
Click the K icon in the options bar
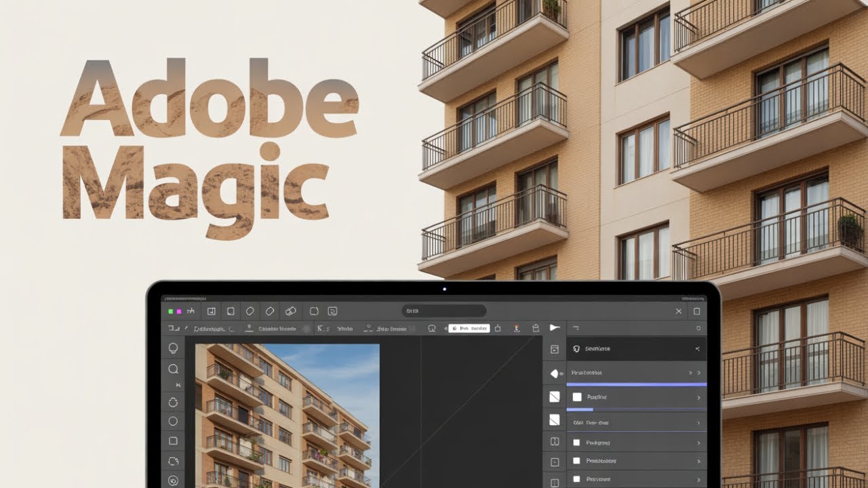322,328
